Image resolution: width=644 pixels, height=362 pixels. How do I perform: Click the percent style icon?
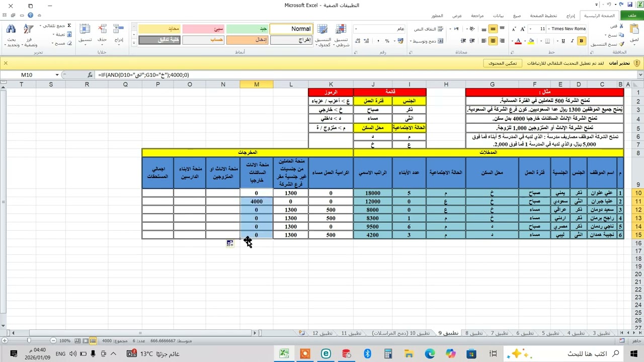(387, 41)
